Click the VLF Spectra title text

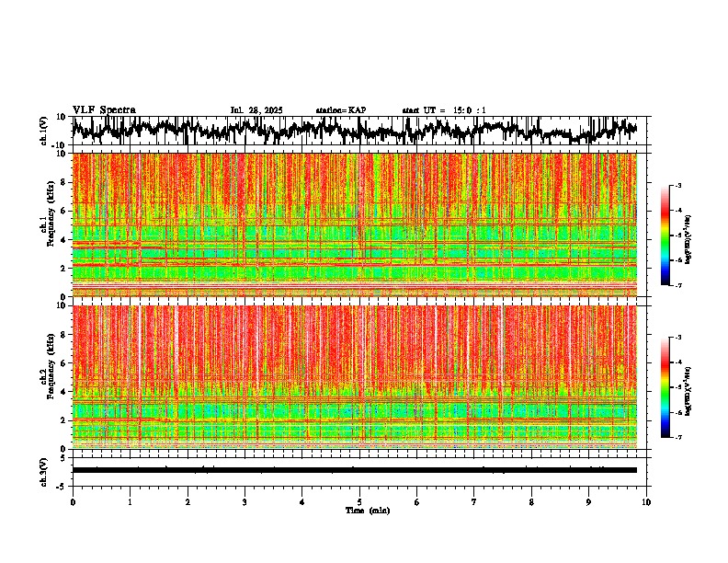pyautogui.click(x=104, y=110)
